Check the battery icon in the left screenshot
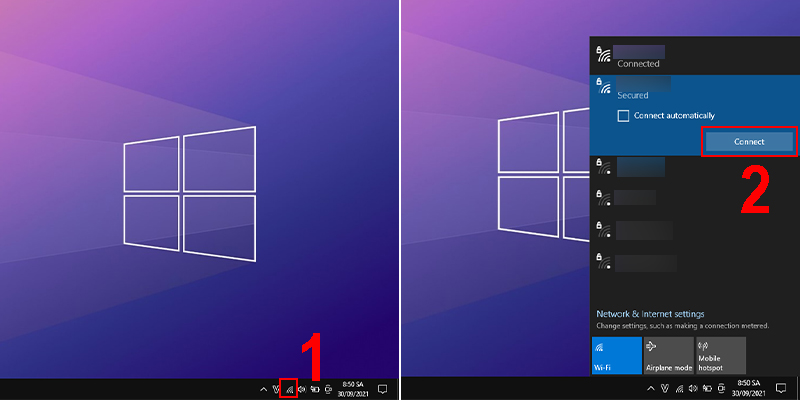 point(315,389)
